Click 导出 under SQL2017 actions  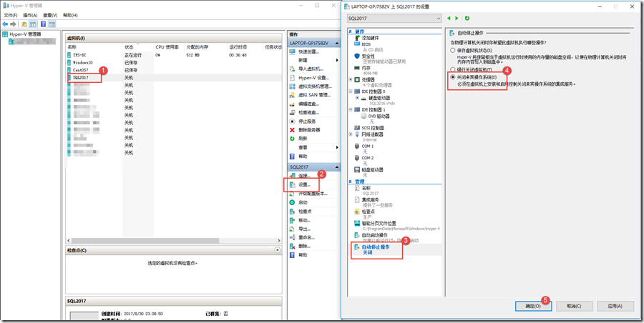click(x=304, y=229)
